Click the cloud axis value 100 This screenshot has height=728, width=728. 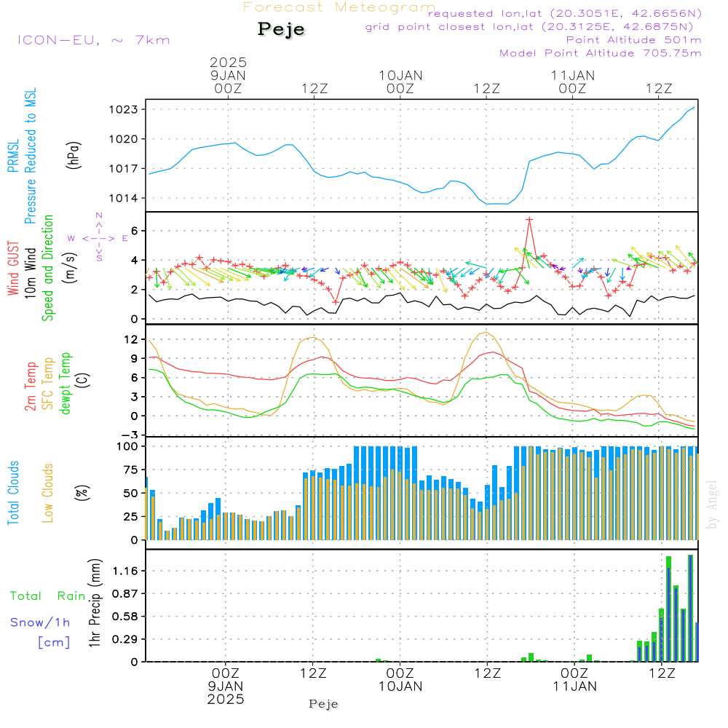pos(127,447)
